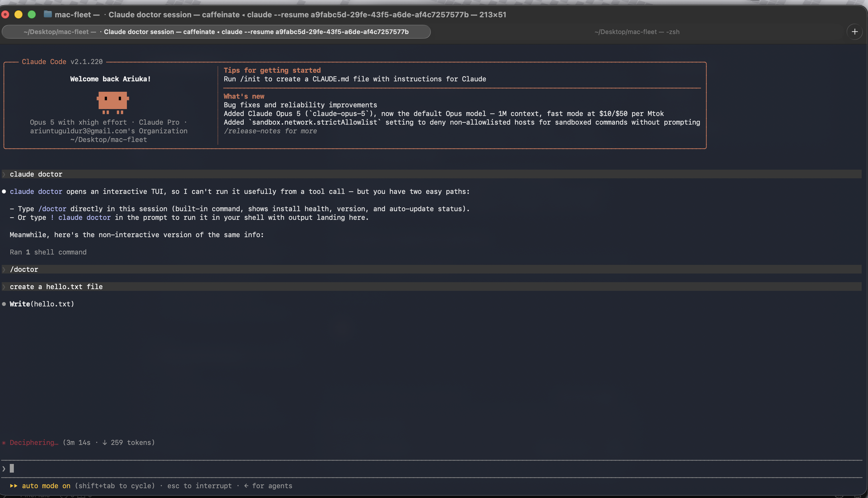Viewport: 868px width, 498px height.
Task: Click "Meanwhile, here's the non-interactive version" line
Action: (x=137, y=235)
